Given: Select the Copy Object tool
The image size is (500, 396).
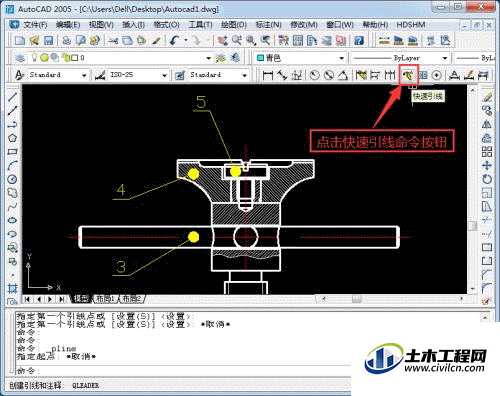Looking at the screenshot, I should pos(487,111).
